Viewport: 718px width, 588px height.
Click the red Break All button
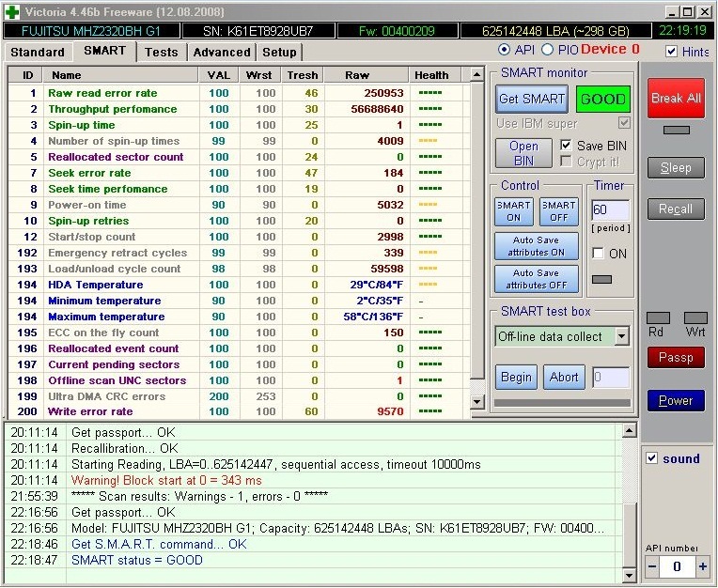[676, 98]
